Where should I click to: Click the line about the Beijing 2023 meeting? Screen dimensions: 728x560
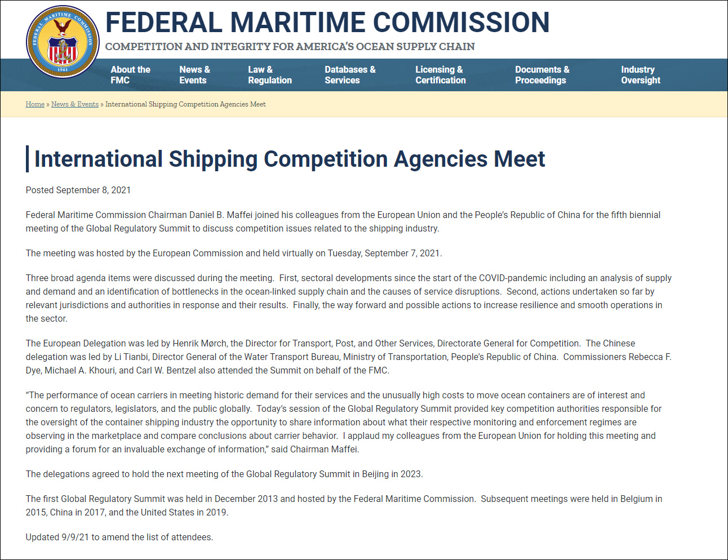click(224, 474)
